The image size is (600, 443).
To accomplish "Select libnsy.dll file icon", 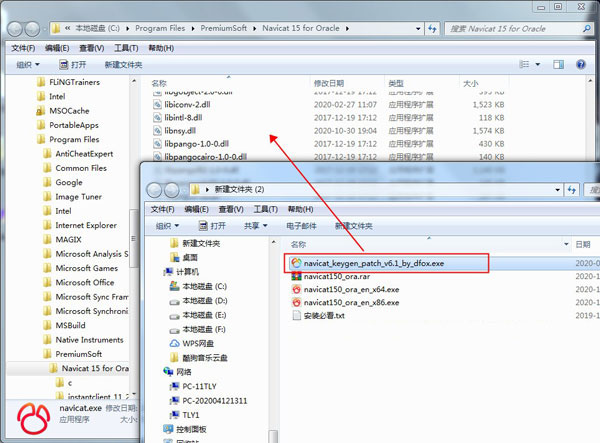I will [157, 130].
